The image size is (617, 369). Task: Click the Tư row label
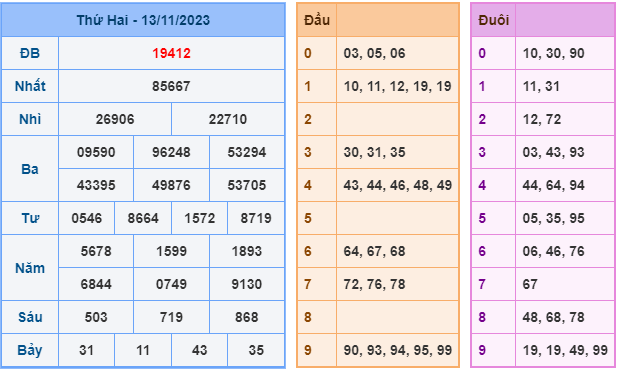tap(30, 218)
